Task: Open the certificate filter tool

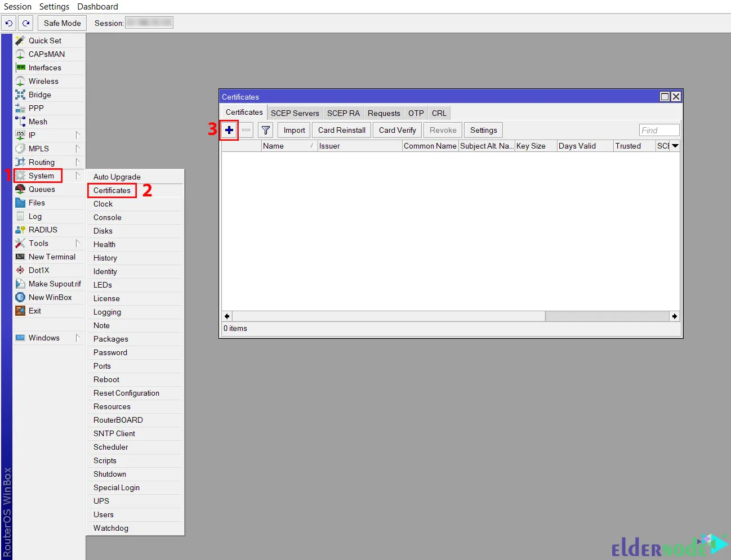Action: [265, 130]
